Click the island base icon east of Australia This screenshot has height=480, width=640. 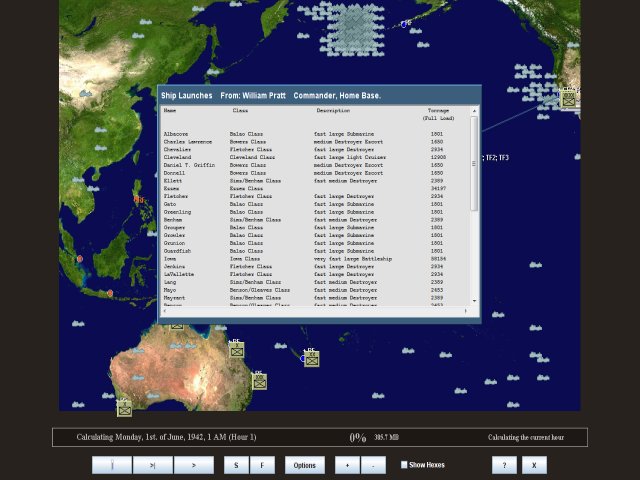(x=311, y=359)
